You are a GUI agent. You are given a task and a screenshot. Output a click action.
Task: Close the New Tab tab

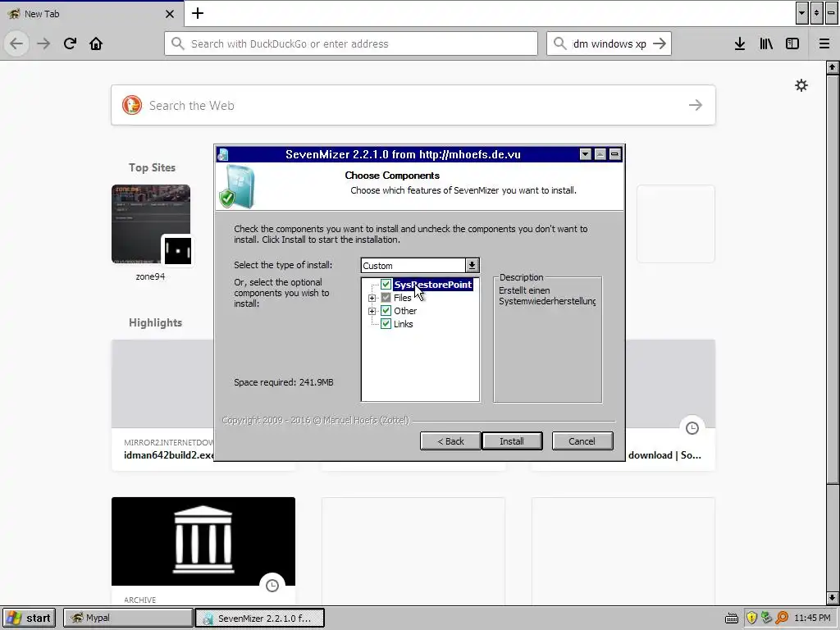(170, 14)
